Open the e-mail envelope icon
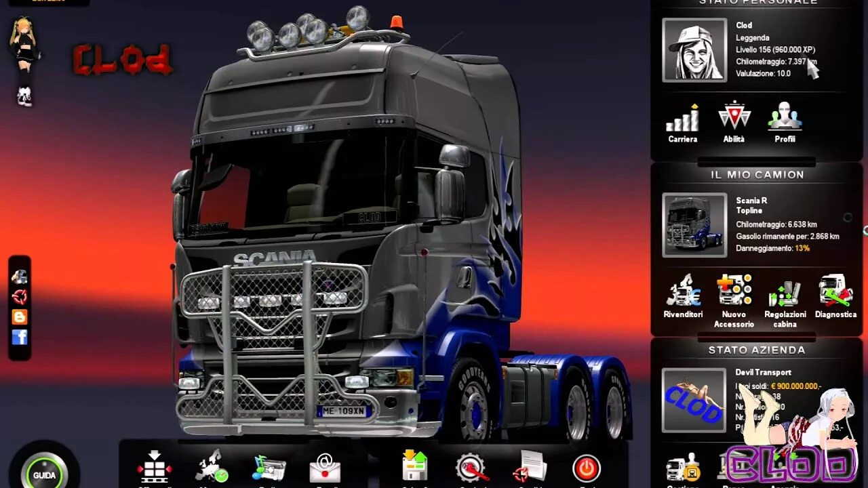This screenshot has height=488, width=868. coord(325,468)
